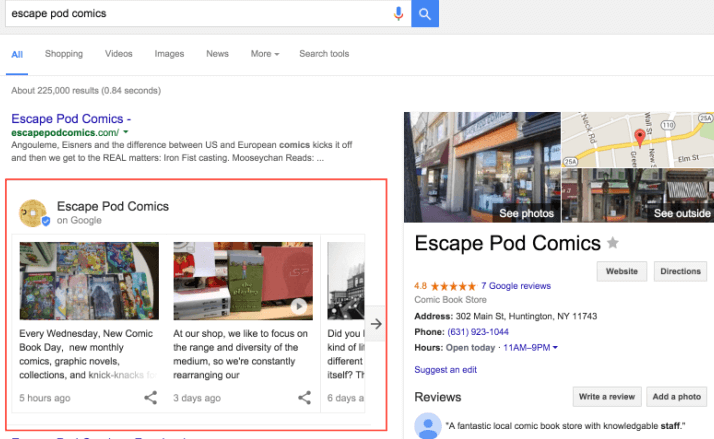Expand the store hours dropdown
Image resolution: width=714 pixels, height=439 pixels.
(555, 347)
